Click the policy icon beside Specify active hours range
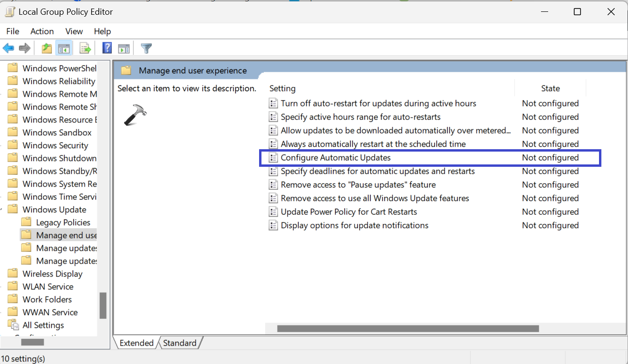This screenshot has height=364, width=628. [273, 117]
